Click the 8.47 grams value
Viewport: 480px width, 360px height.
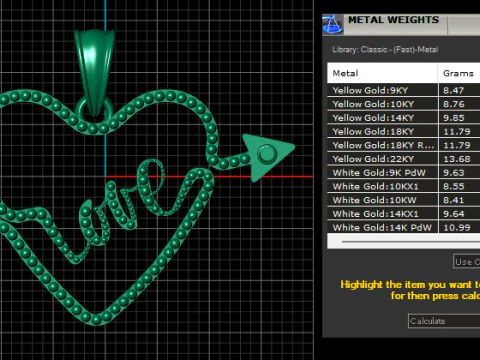pos(453,90)
